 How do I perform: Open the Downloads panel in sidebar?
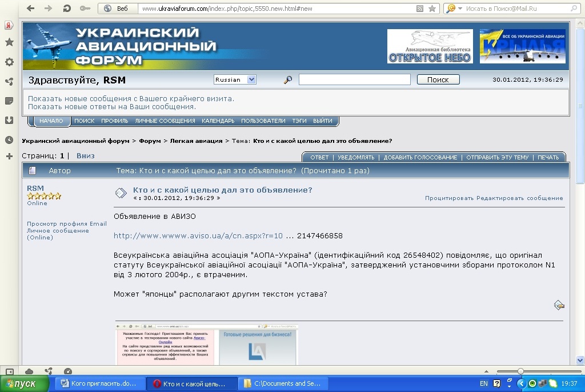(9, 120)
